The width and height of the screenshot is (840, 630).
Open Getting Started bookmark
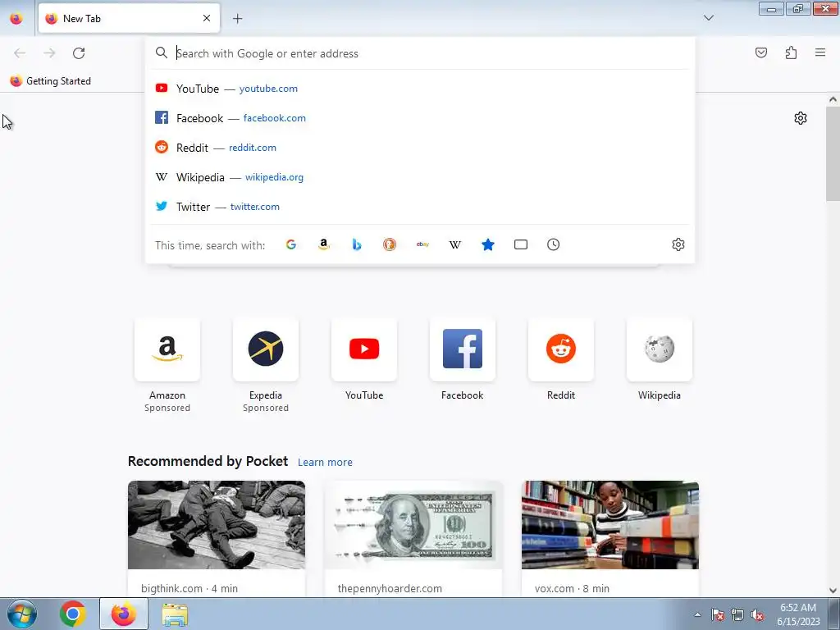51,81
